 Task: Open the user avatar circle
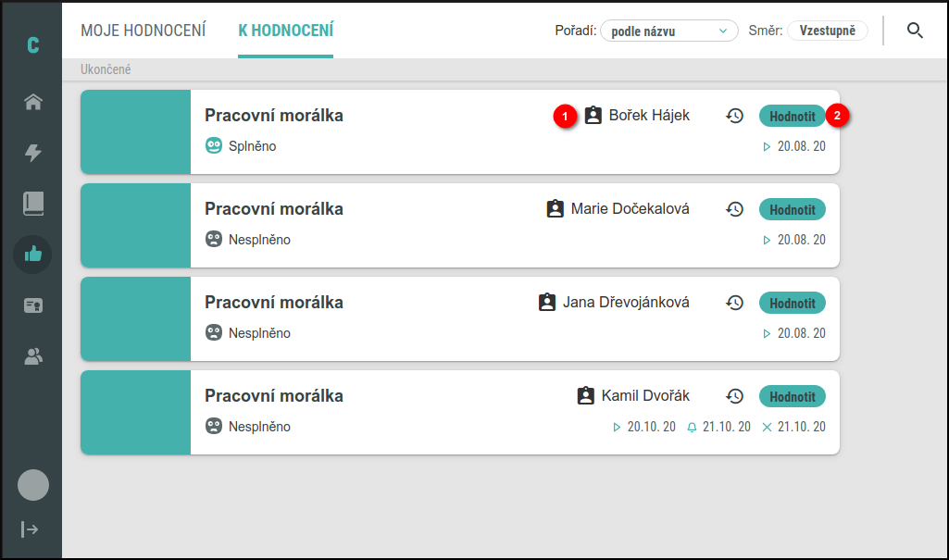tap(33, 485)
